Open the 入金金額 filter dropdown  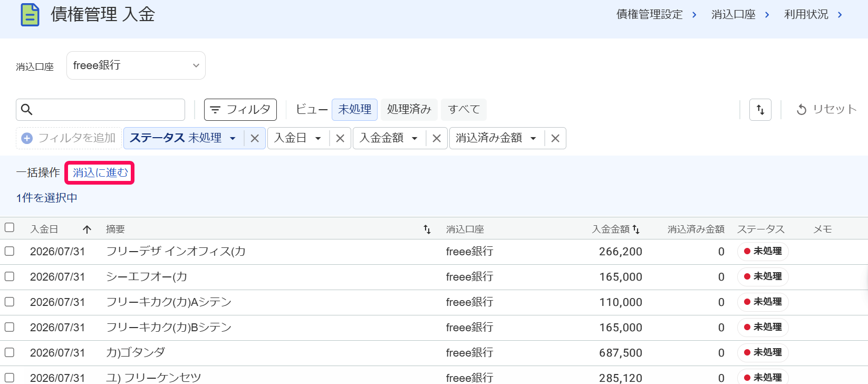point(414,138)
